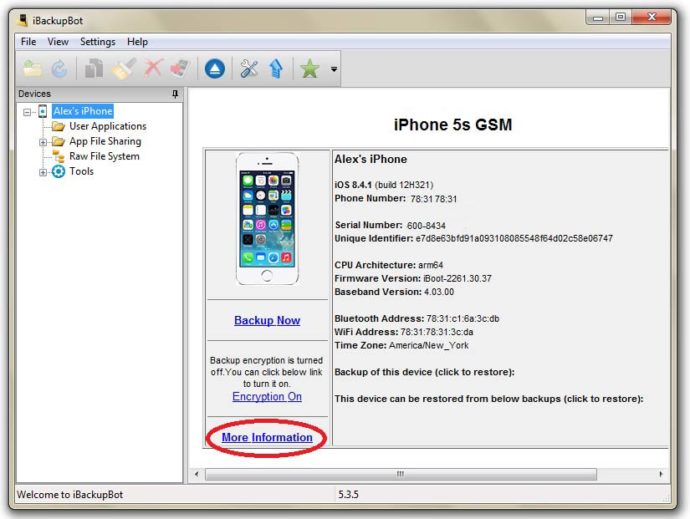Screen dimensions: 690x519
Task: Click the open folder toolbar icon
Action: pyautogui.click(x=33, y=69)
